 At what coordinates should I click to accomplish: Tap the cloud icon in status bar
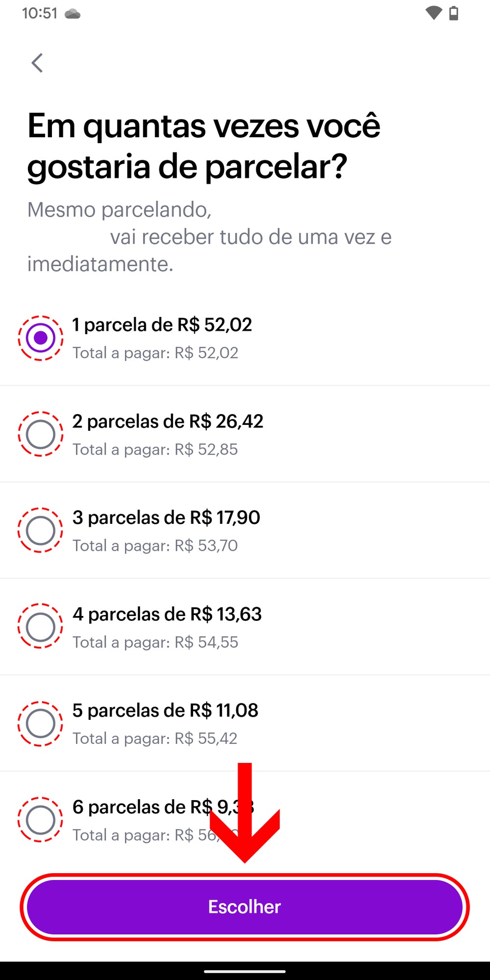pyautogui.click(x=73, y=14)
